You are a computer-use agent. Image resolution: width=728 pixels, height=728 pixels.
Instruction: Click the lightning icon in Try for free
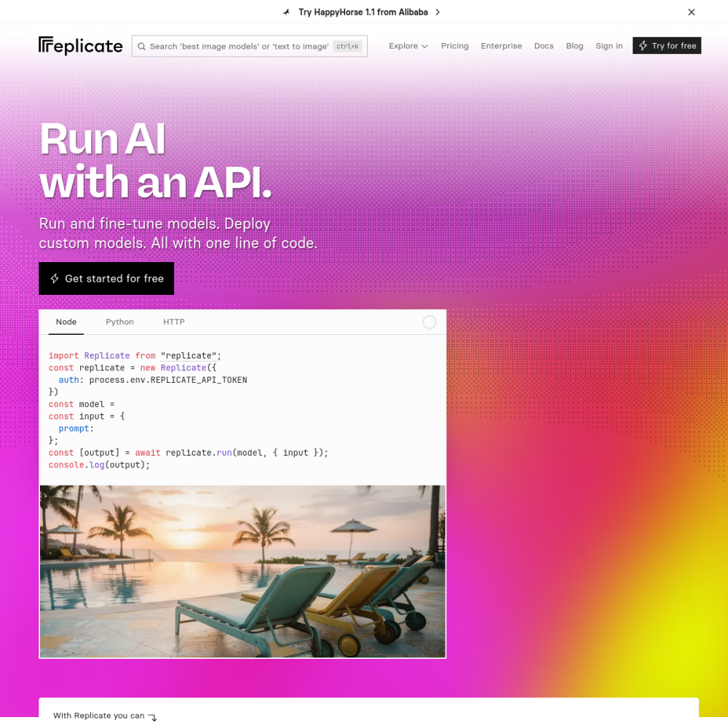[x=643, y=45]
